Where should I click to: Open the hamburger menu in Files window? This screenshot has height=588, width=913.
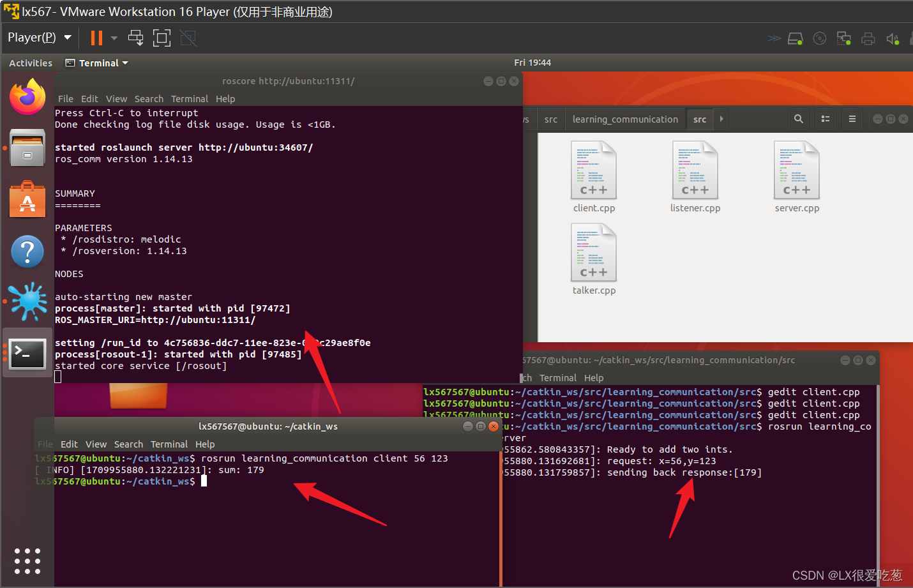point(852,119)
